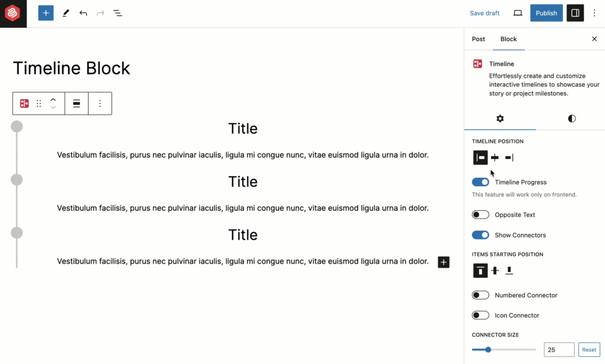605x364 pixels.
Task: Reset the Connector Size value
Action: (x=588, y=349)
